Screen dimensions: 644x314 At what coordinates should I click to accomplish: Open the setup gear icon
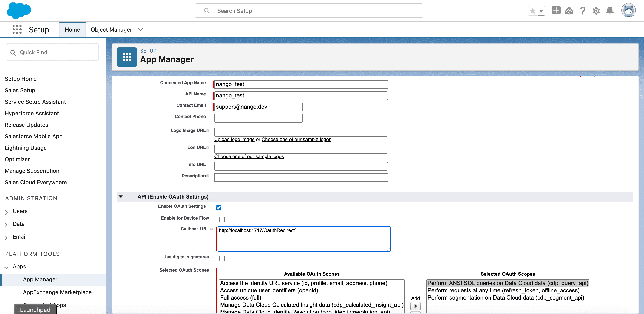pos(596,11)
